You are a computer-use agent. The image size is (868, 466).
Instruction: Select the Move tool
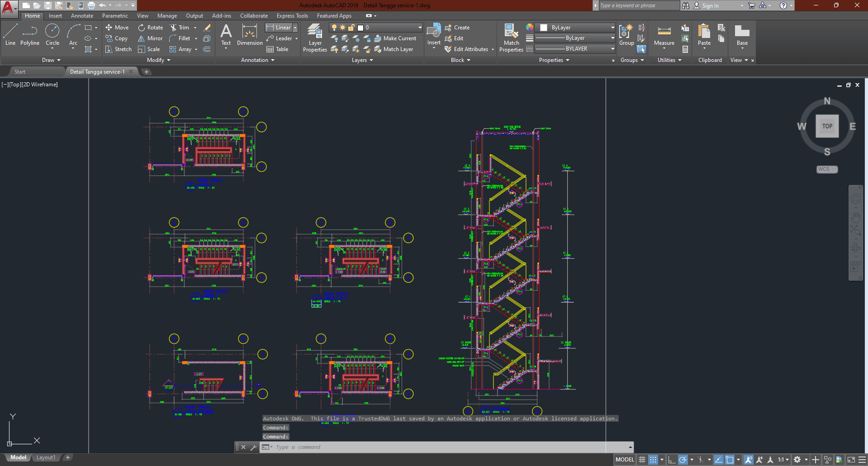117,27
